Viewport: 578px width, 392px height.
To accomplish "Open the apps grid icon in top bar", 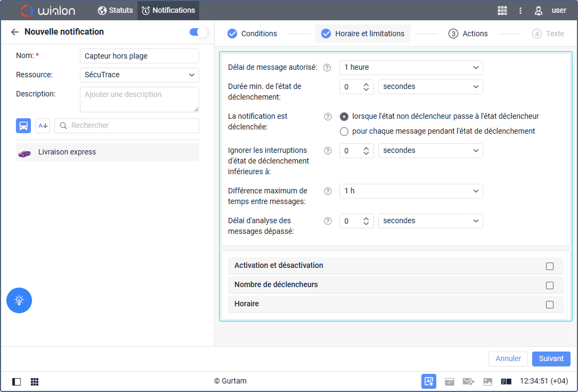I will click(x=502, y=10).
